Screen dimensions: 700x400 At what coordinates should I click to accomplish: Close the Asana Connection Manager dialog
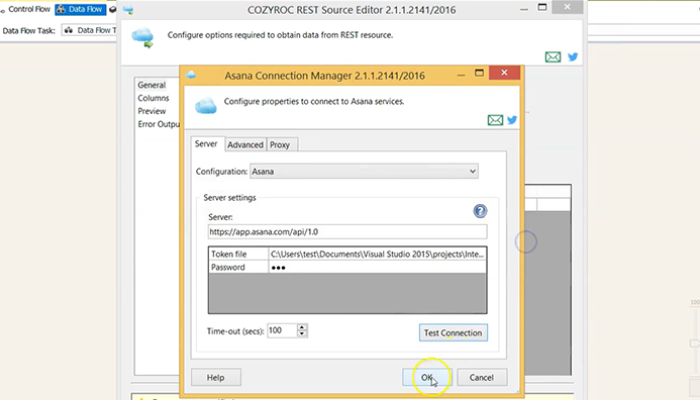point(504,73)
